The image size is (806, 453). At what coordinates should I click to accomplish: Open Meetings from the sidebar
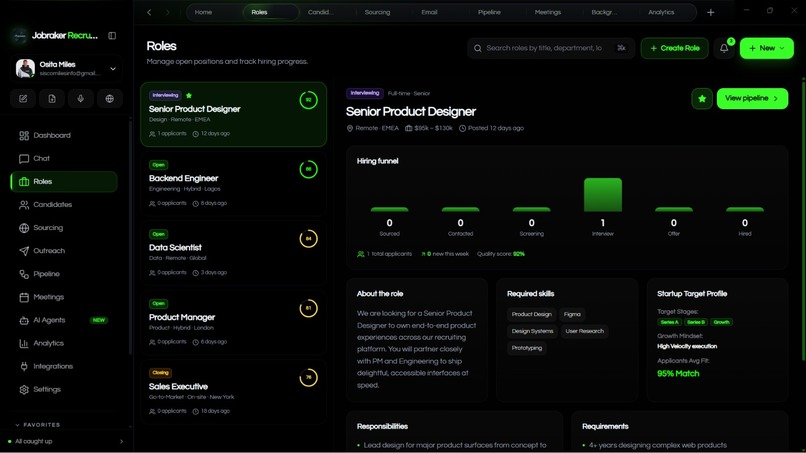pos(64,297)
